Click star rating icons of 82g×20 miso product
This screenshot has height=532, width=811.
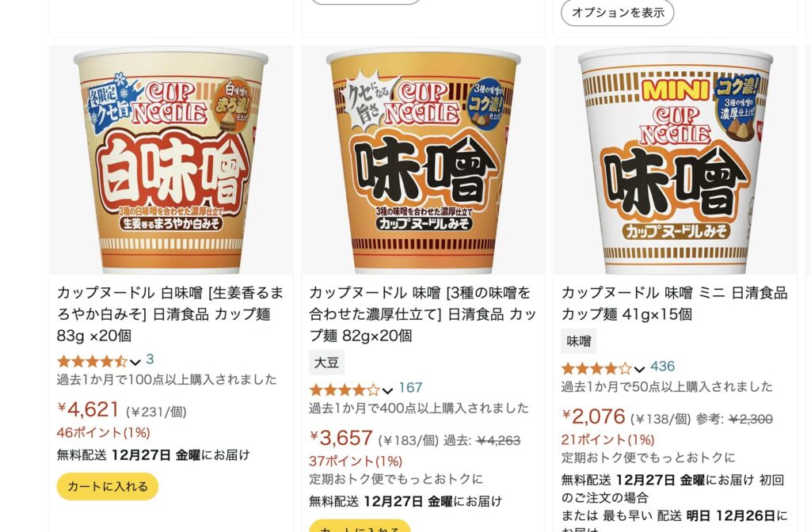[344, 389]
